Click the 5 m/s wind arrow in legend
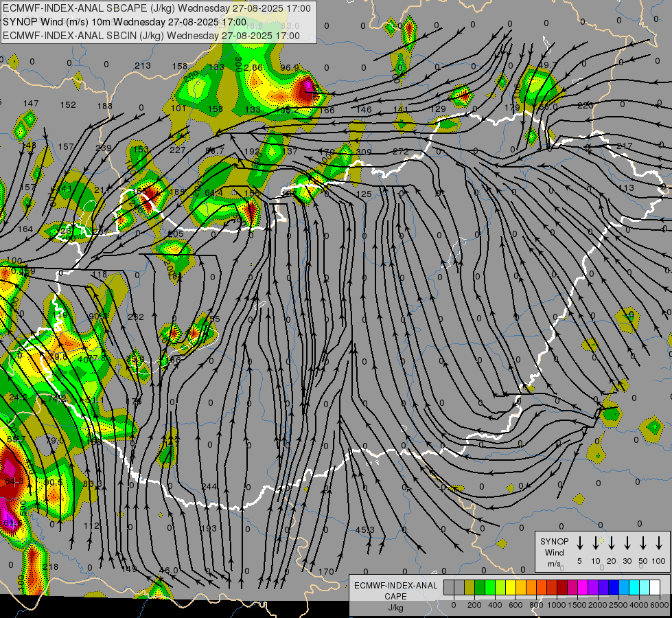This screenshot has height=618, width=672. (579, 543)
